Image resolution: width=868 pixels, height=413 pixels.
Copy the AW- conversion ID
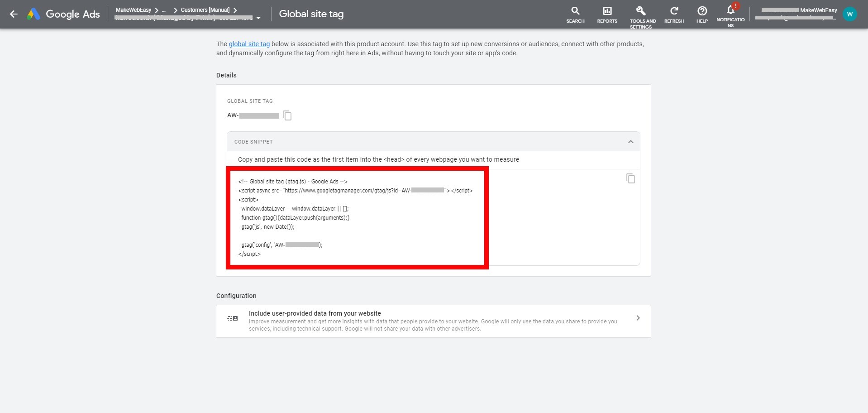[287, 115]
